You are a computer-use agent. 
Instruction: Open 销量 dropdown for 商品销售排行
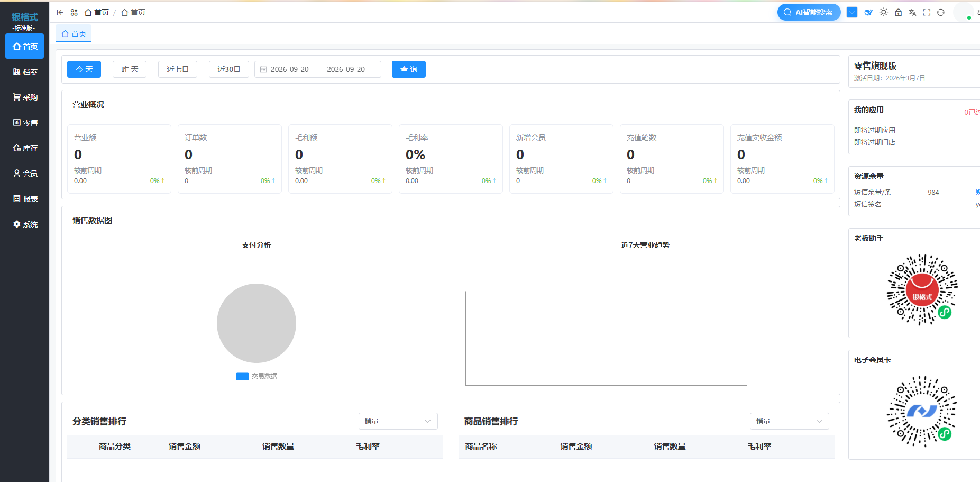tap(790, 421)
